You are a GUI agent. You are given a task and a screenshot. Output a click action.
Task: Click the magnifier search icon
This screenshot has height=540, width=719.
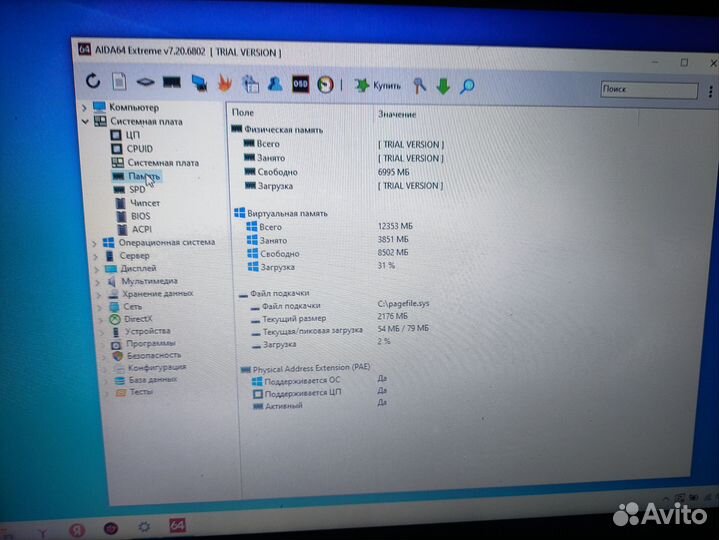tap(467, 86)
